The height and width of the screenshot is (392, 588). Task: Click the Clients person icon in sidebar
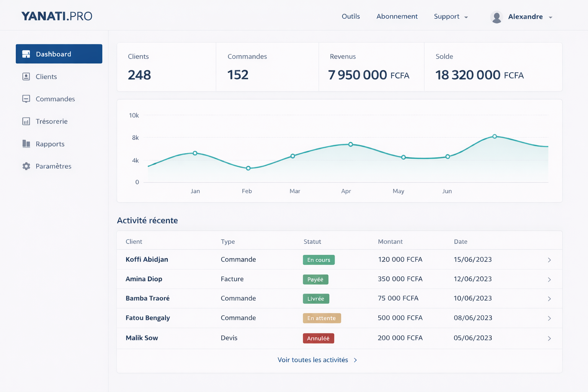26,77
